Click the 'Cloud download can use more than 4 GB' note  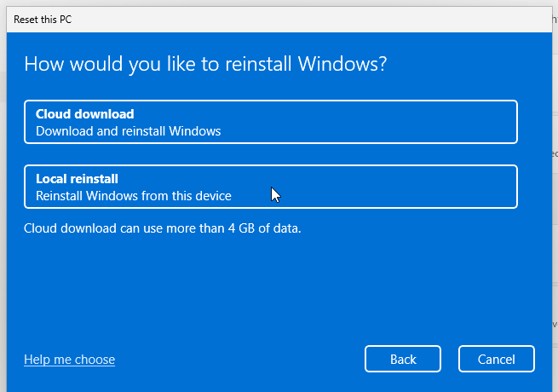pos(162,228)
